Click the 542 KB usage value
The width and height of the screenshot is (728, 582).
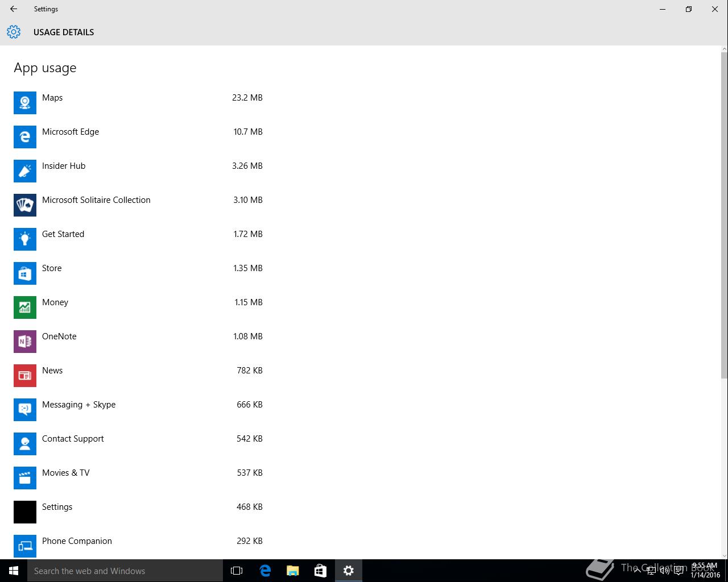pos(250,439)
